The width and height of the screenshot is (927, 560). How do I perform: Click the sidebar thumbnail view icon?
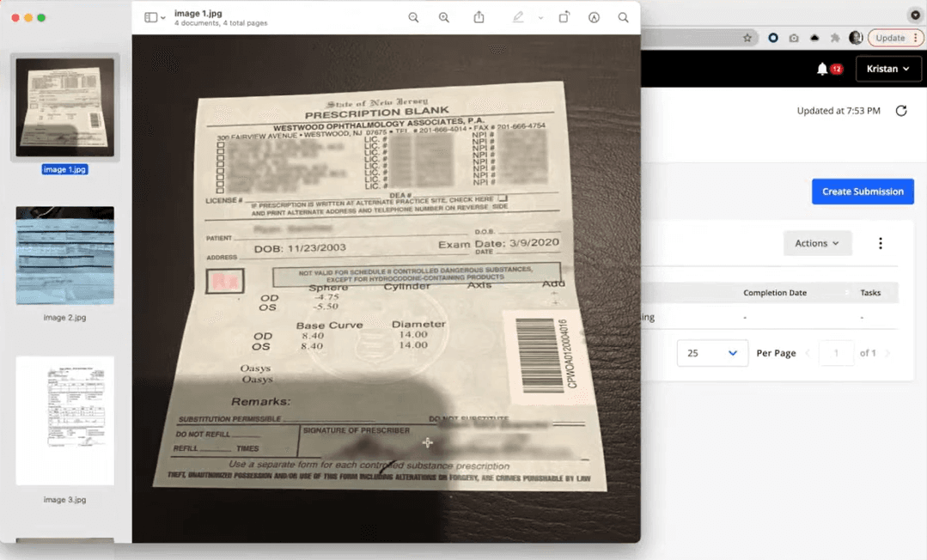pos(152,16)
